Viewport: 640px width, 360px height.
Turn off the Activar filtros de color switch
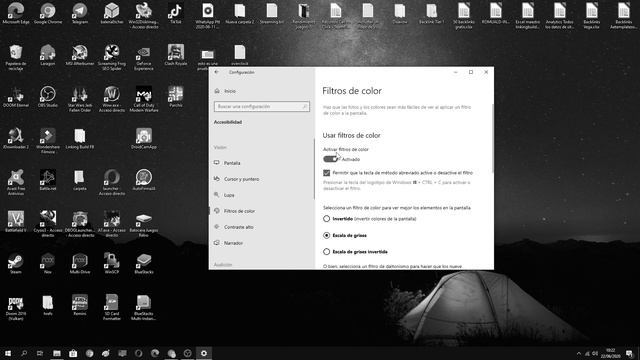pos(331,159)
